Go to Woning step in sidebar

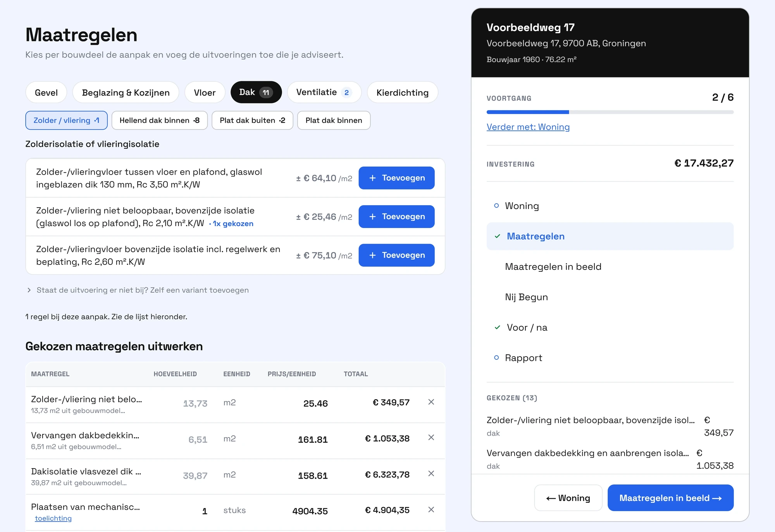click(x=610, y=206)
